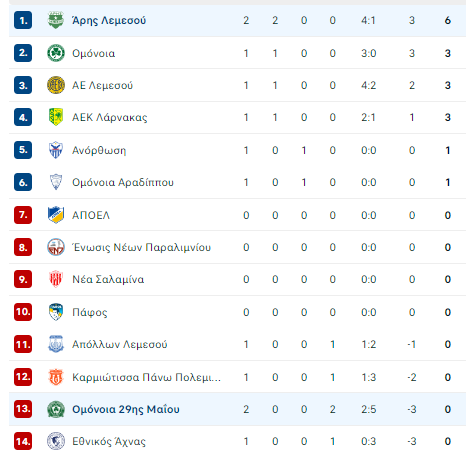Open the Απόλλων Λεμεσού team link
466x457 pixels.
(120, 344)
